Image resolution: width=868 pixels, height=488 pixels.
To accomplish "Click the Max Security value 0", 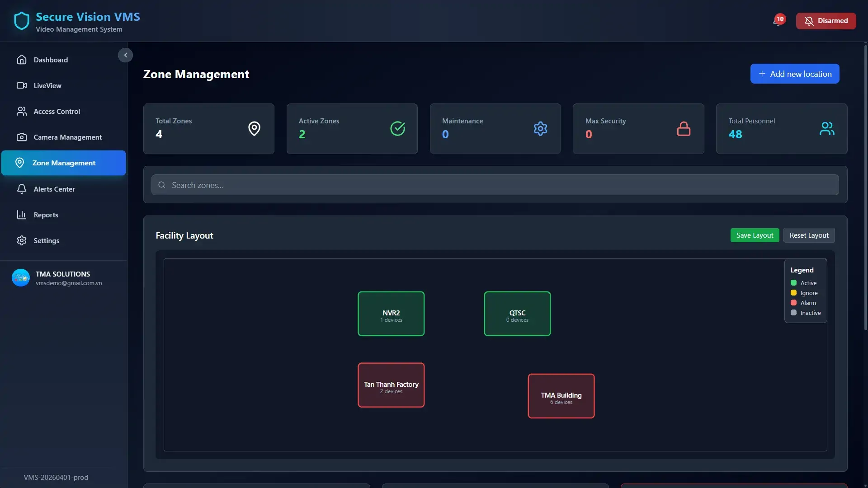I will [589, 134].
